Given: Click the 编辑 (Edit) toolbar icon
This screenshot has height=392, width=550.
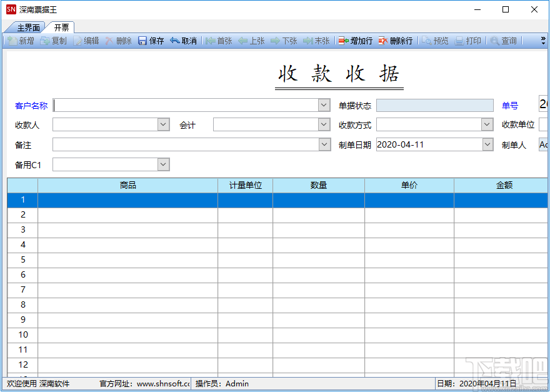Looking at the screenshot, I should (x=86, y=41).
